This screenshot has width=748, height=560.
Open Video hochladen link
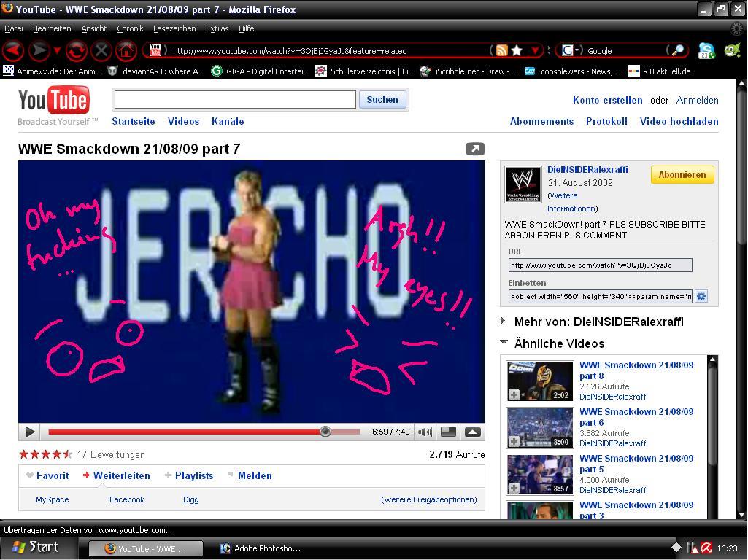(x=679, y=121)
